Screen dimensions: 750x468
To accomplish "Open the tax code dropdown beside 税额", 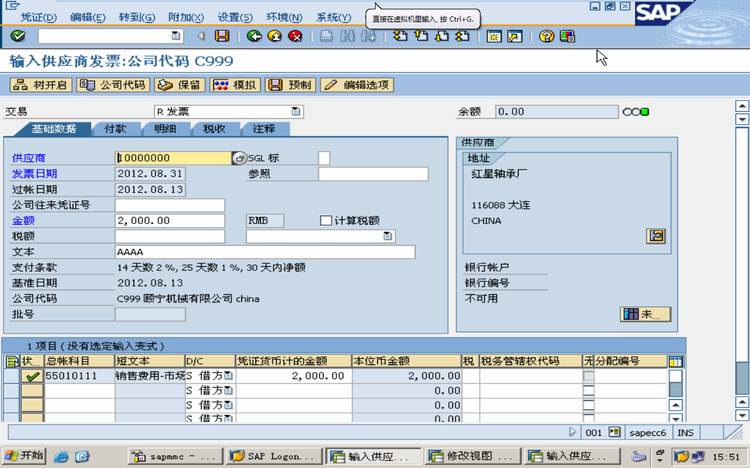I will point(388,236).
